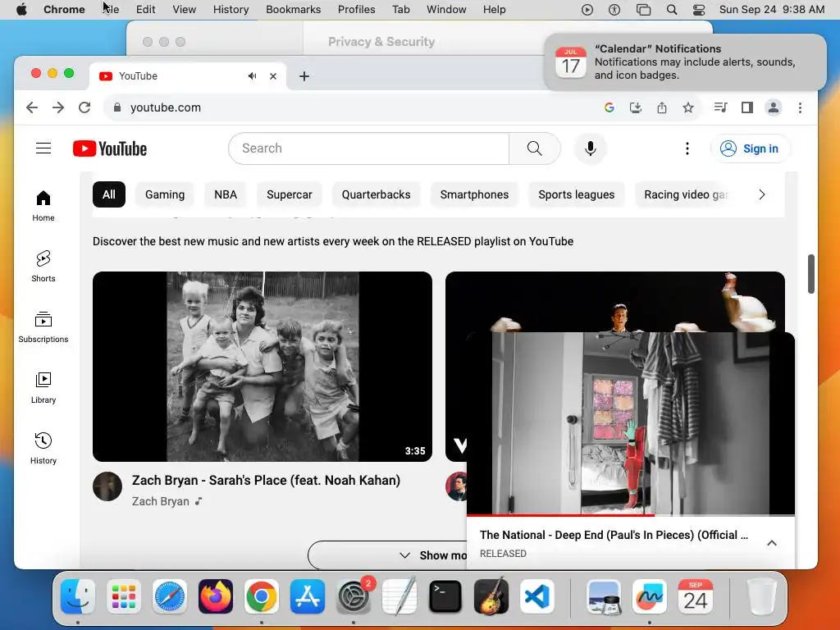
Task: Open the History menu in menu bar
Action: click(x=231, y=10)
